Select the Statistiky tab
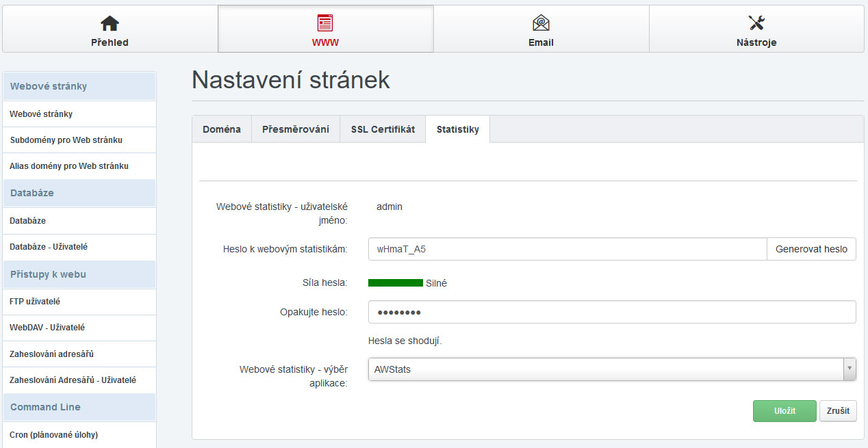 tap(457, 129)
